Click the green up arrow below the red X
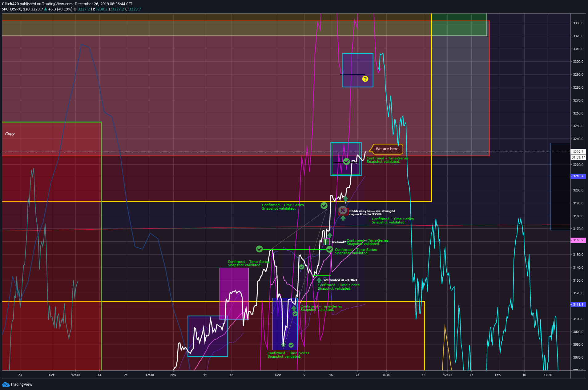This screenshot has height=390, width=588. point(343,218)
